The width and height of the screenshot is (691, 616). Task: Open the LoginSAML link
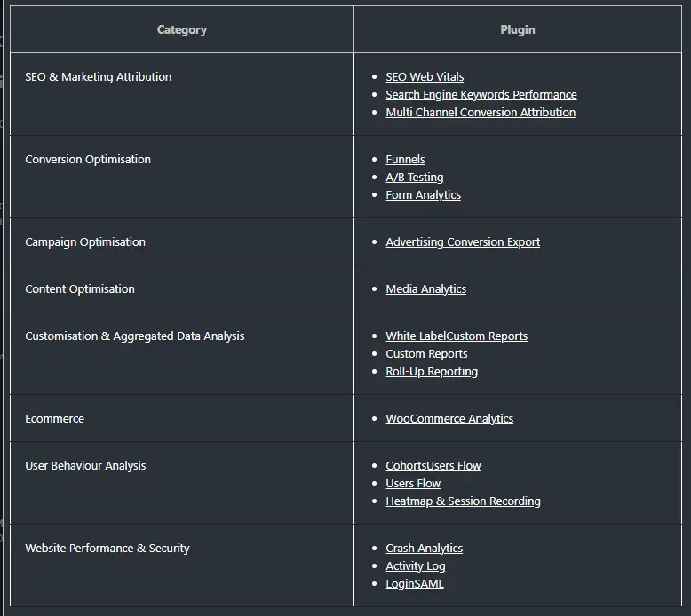[x=414, y=583]
